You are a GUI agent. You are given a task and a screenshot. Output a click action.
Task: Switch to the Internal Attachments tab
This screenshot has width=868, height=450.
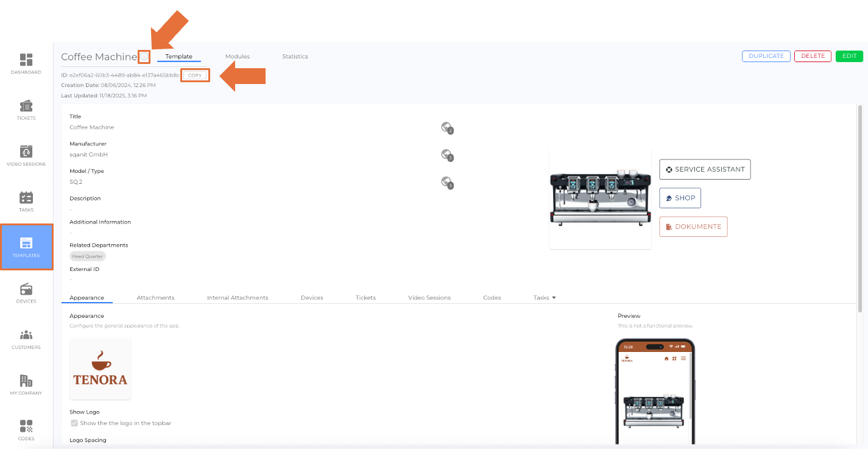[238, 298]
